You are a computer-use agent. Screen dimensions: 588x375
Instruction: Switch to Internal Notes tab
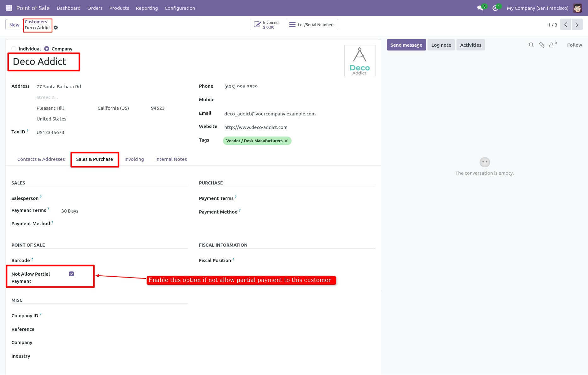click(171, 159)
